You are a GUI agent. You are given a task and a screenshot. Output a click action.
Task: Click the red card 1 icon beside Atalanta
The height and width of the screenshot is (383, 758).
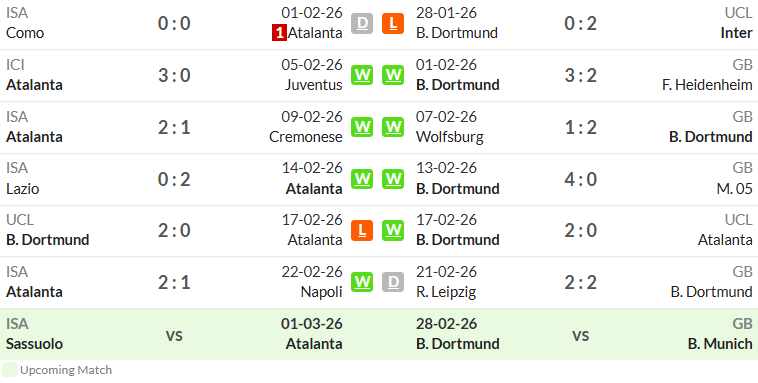coord(279,33)
